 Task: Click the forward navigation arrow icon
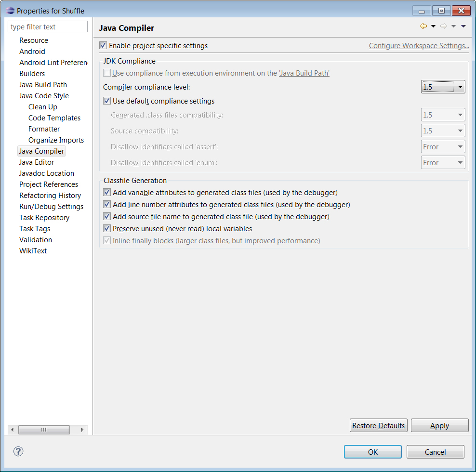pos(443,26)
